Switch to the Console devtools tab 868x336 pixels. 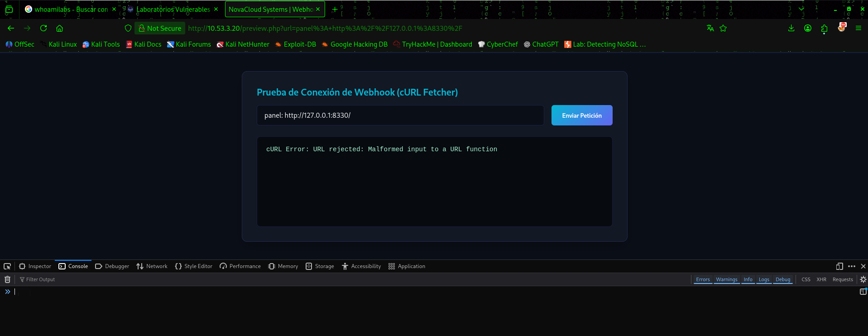[x=73, y=266]
